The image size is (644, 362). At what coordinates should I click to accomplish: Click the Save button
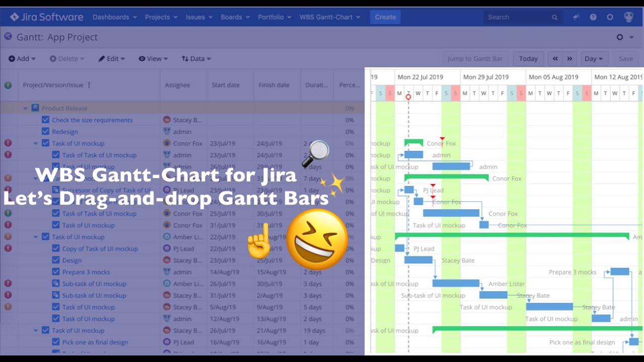click(x=626, y=58)
